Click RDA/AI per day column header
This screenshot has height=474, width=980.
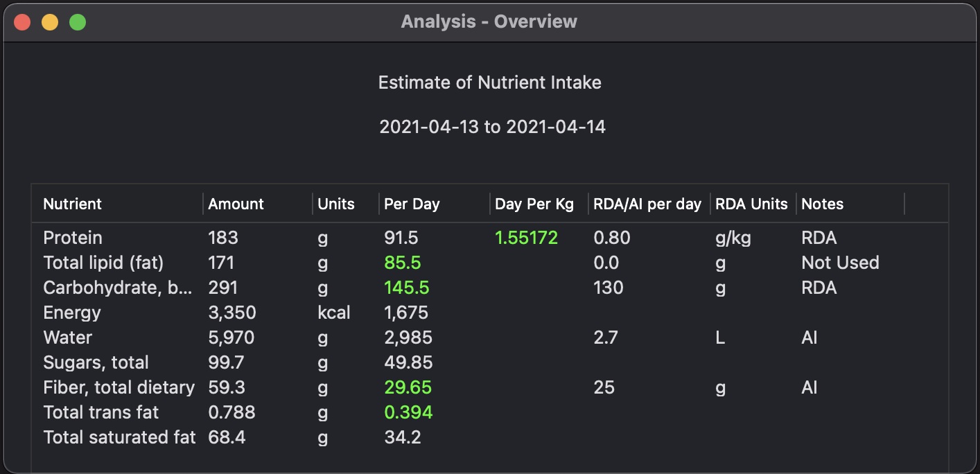pos(647,204)
